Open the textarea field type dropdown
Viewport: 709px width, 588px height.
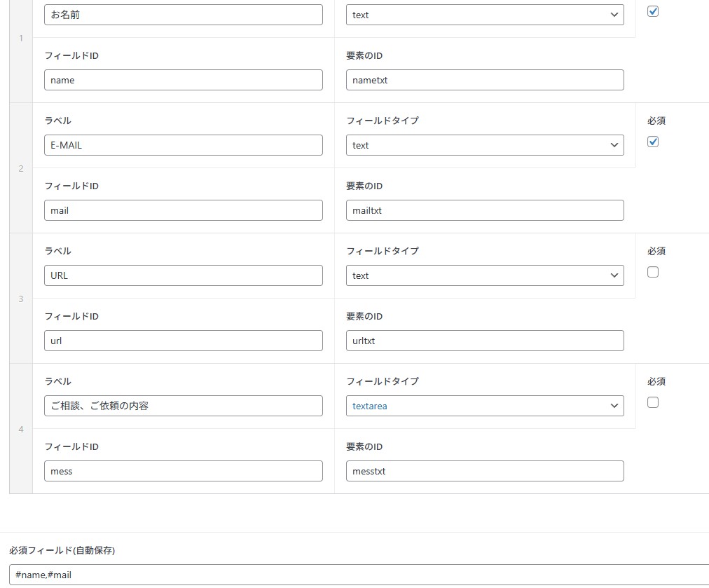coord(485,406)
